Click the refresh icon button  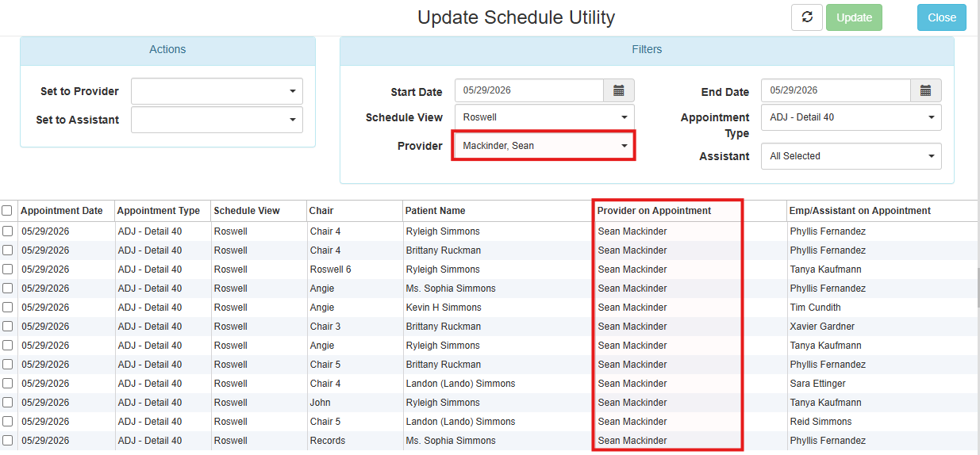[807, 17]
